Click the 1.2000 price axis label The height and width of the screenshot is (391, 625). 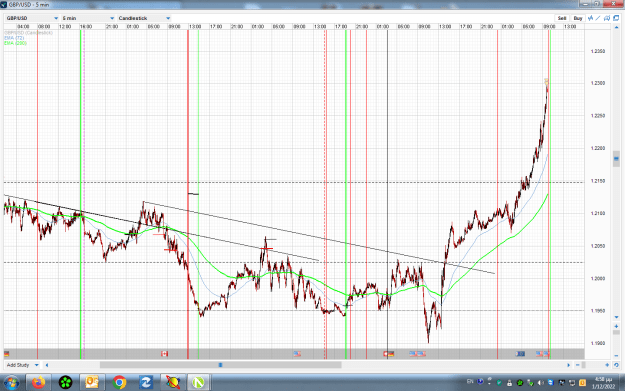(x=597, y=279)
